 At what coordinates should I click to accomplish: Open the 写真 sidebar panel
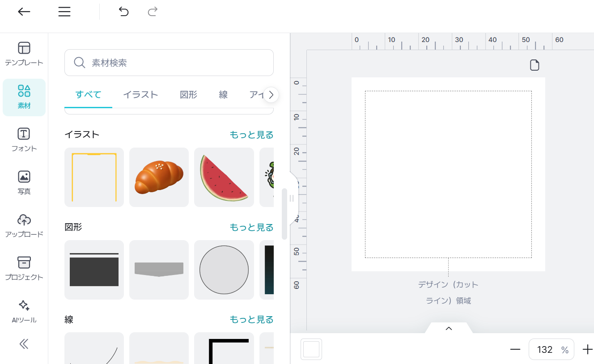click(x=24, y=183)
